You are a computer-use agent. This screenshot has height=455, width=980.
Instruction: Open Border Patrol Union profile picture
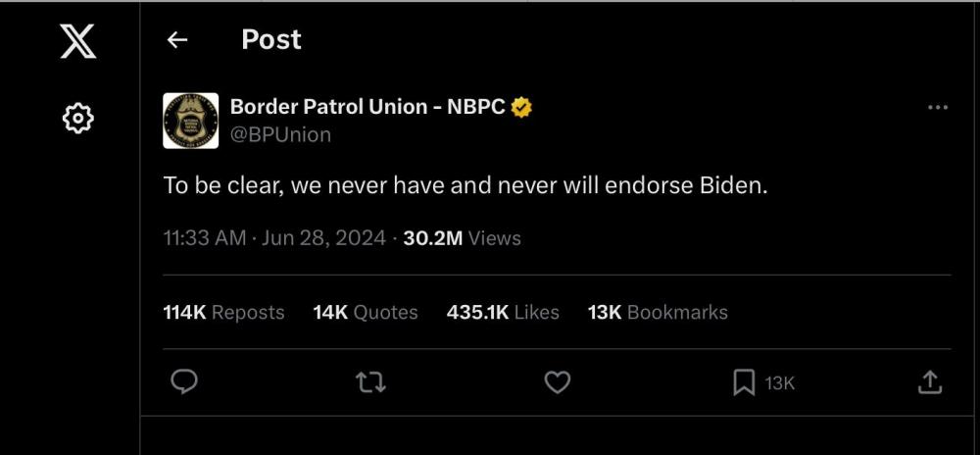[x=191, y=121]
